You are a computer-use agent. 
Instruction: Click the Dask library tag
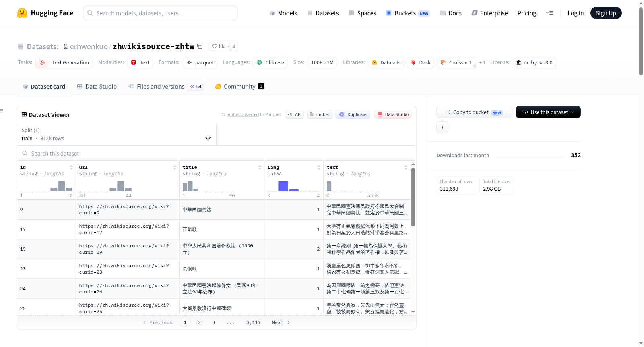(420, 62)
